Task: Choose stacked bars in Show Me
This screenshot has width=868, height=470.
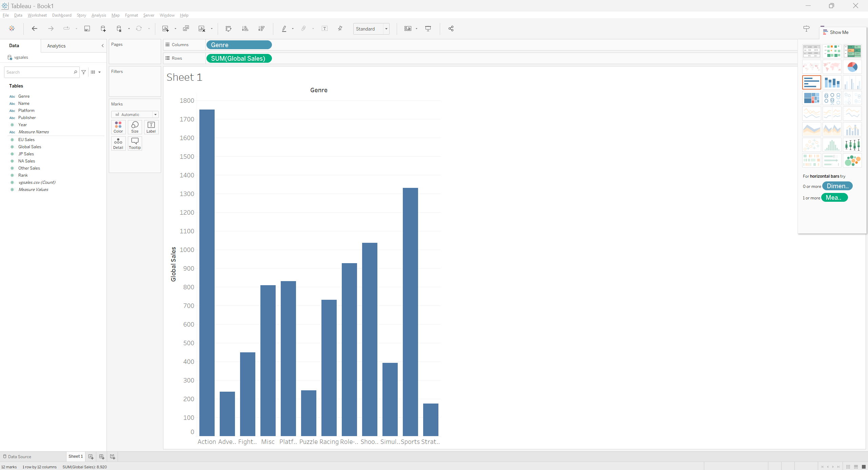Action: click(832, 82)
